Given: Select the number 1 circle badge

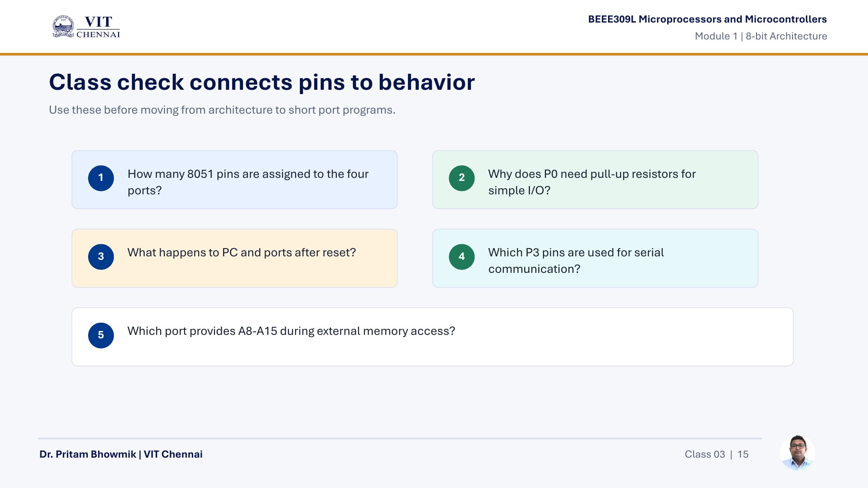Looking at the screenshot, I should click(101, 178).
